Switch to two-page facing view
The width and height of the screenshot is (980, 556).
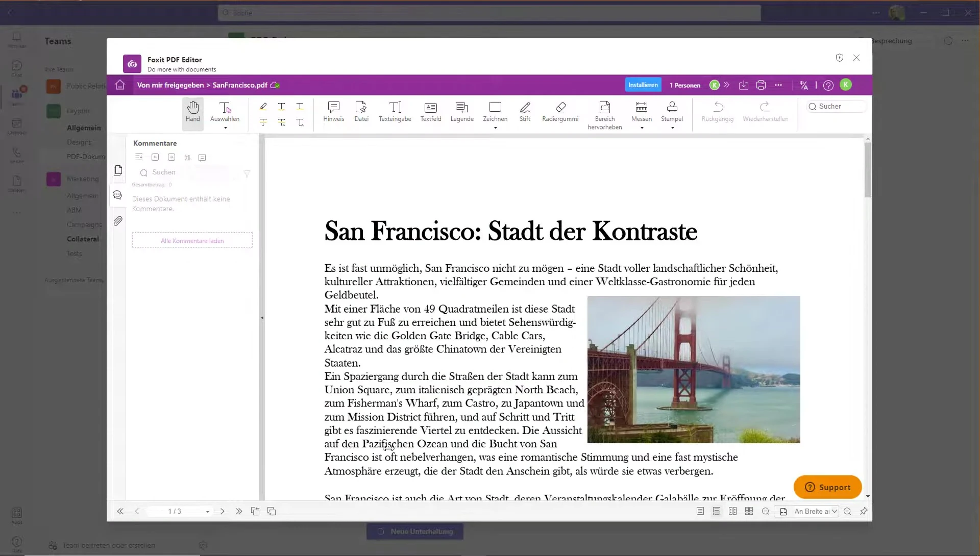click(733, 511)
